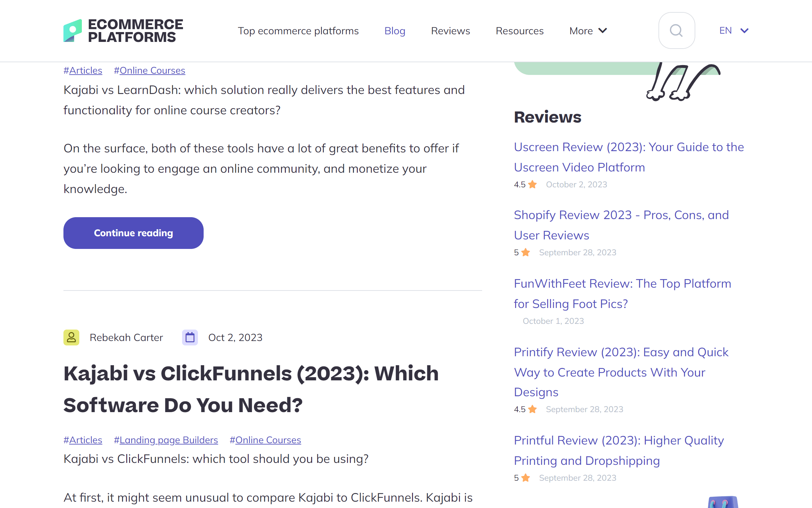Click the Continue reading button
The height and width of the screenshot is (508, 812).
click(x=134, y=233)
